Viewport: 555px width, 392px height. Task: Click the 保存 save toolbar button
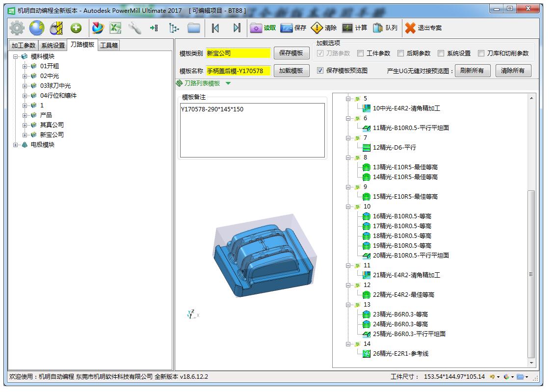point(293,27)
